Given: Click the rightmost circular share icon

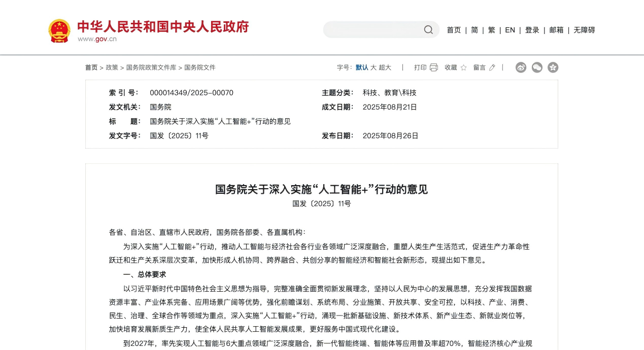Looking at the screenshot, I should tap(553, 67).
